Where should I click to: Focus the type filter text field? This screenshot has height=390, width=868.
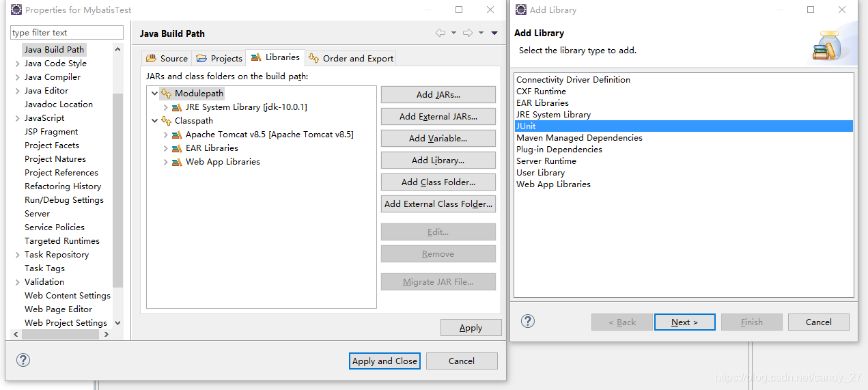pos(67,33)
